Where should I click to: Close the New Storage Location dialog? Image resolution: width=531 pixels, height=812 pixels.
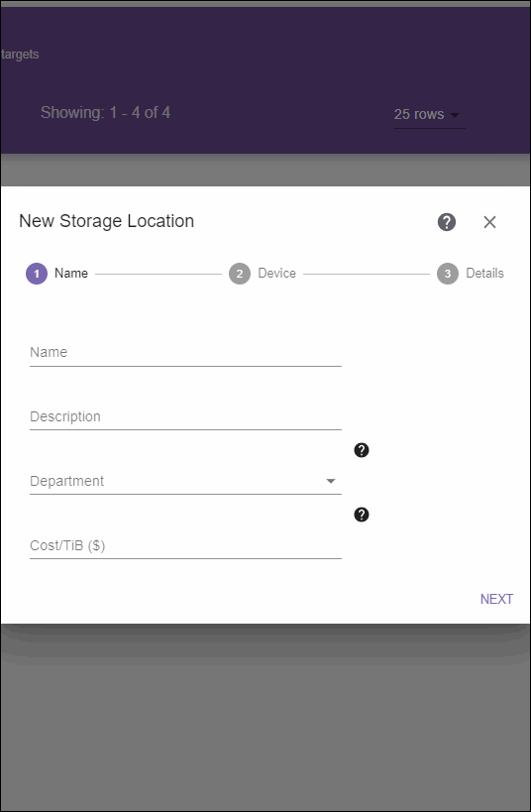tap(489, 222)
